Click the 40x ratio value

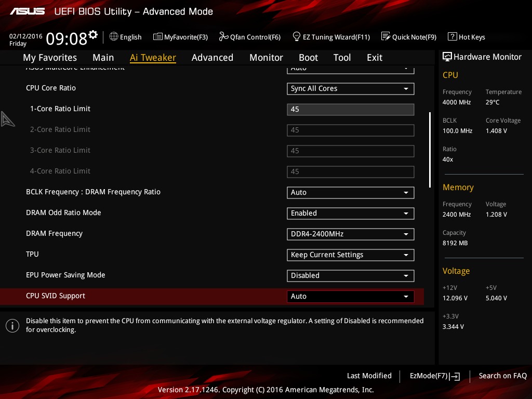pyautogui.click(x=447, y=159)
